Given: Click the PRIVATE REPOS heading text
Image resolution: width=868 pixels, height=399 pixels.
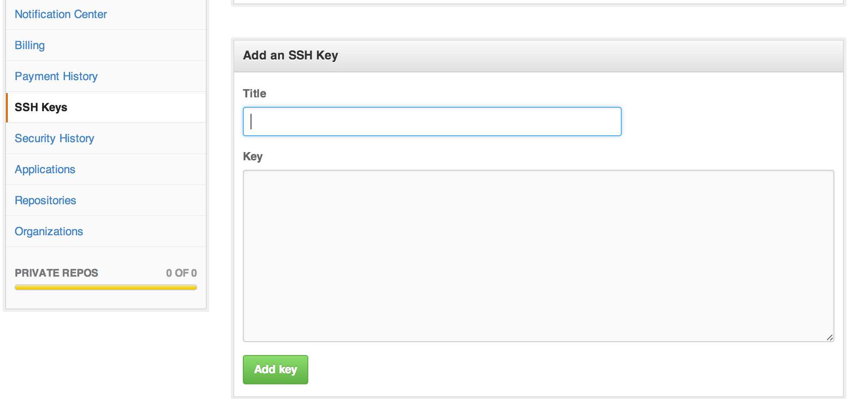Looking at the screenshot, I should coord(56,273).
